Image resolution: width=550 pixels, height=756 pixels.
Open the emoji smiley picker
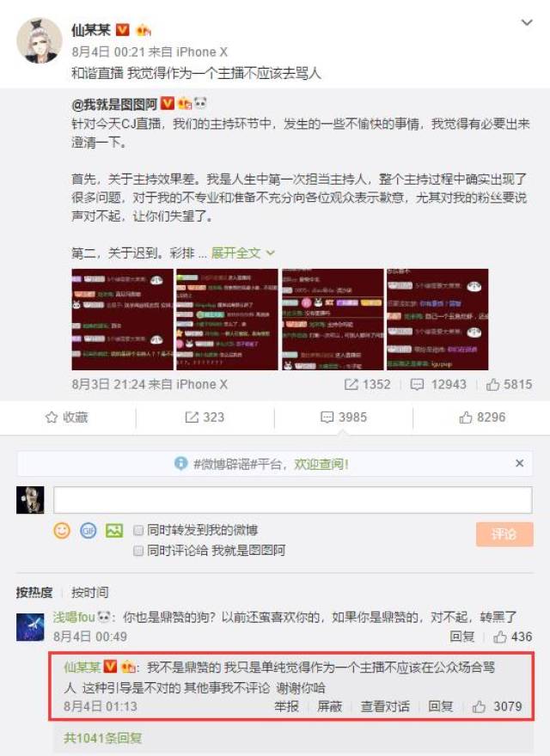click(x=62, y=530)
